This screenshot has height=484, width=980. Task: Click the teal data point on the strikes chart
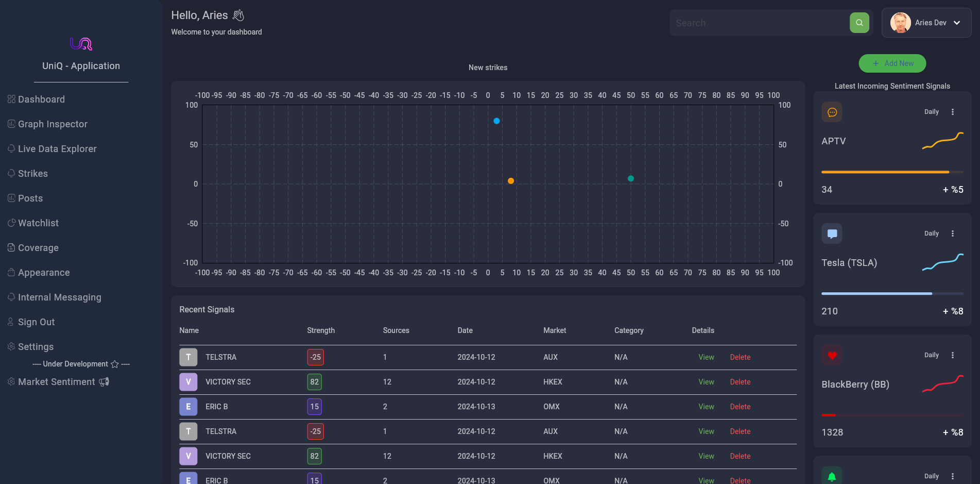pos(631,178)
